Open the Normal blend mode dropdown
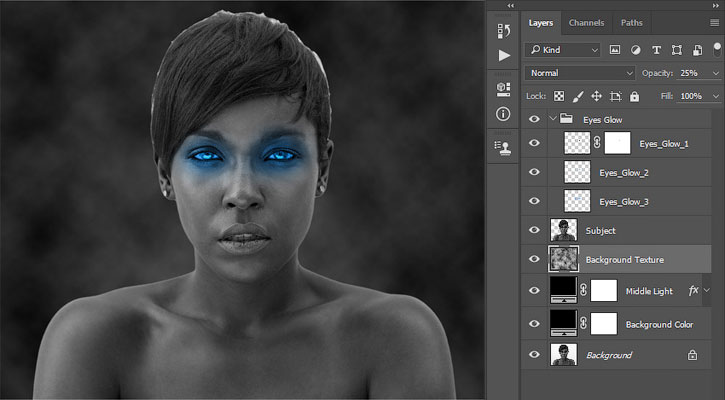The width and height of the screenshot is (725, 400). coord(579,73)
